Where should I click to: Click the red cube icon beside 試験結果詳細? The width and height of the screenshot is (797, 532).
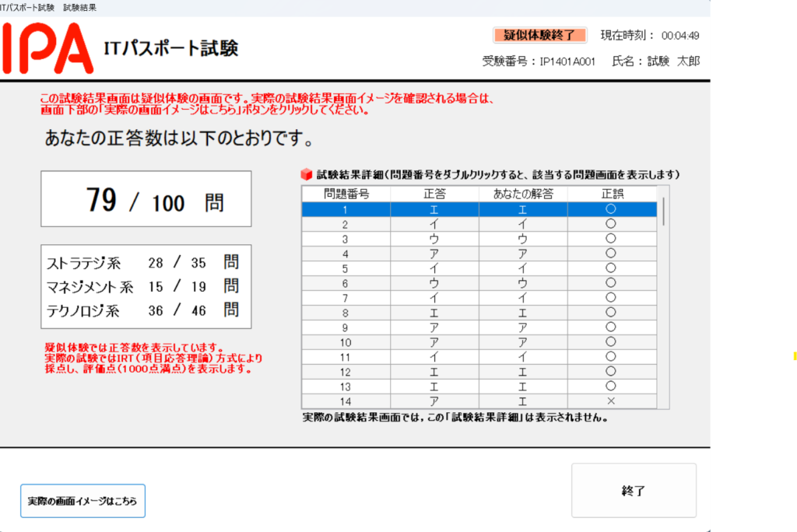point(307,174)
